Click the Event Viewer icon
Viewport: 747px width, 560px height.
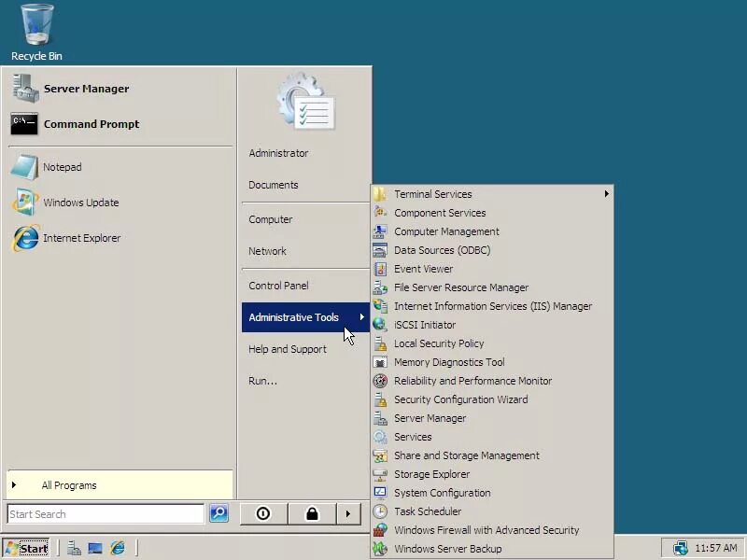[380, 269]
